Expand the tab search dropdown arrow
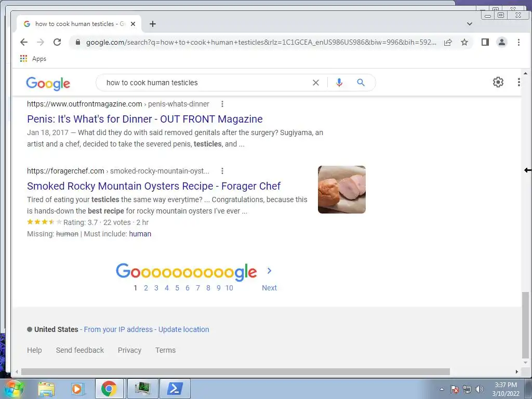This screenshot has width=532, height=399. (x=470, y=24)
